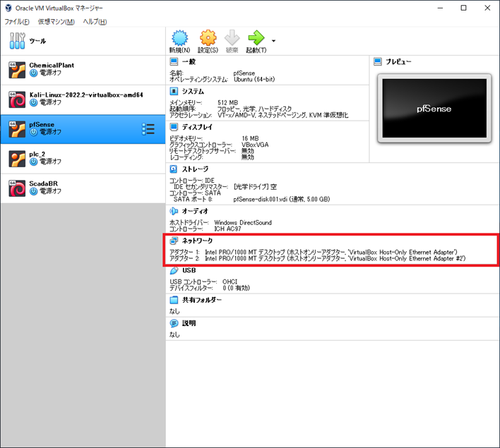Viewport: 500px width, 448px height.
Task: Select ScadaBR VM name in list
Action: click(44, 183)
